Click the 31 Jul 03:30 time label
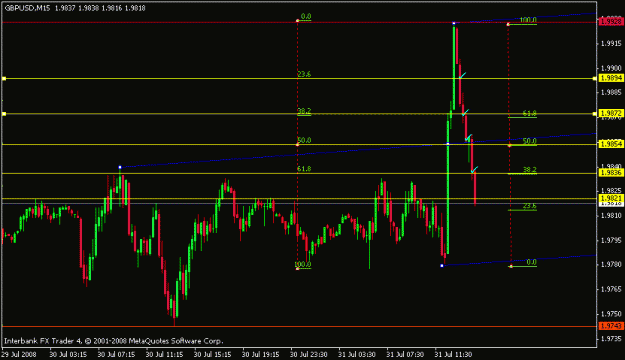This screenshot has height=360, width=625. [357, 354]
